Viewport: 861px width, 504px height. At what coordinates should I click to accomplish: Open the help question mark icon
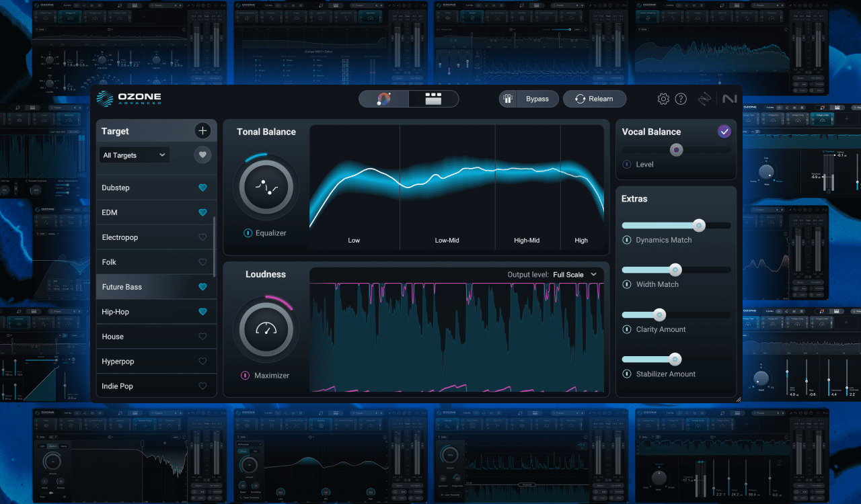[x=681, y=98]
